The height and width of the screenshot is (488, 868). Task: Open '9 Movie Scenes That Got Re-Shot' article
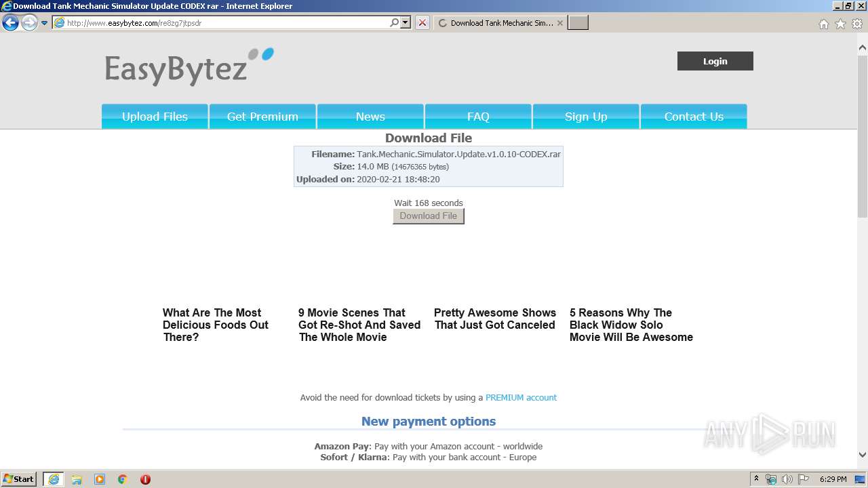coord(359,325)
